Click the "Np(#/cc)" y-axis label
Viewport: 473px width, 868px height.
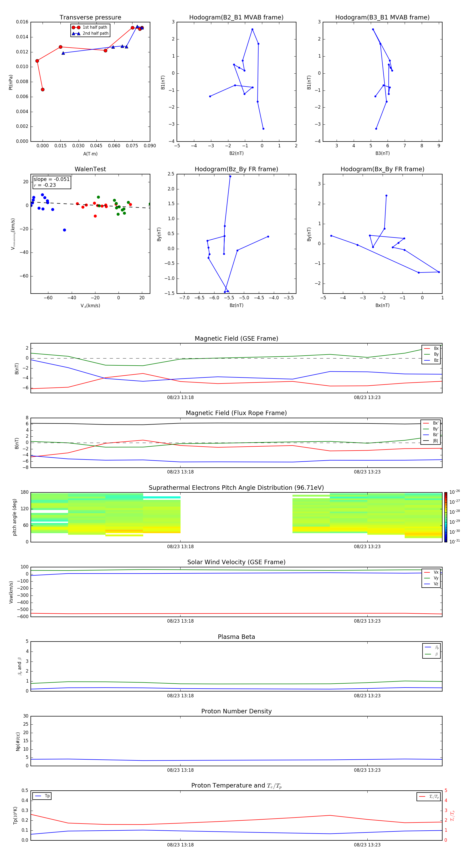pos(18,741)
